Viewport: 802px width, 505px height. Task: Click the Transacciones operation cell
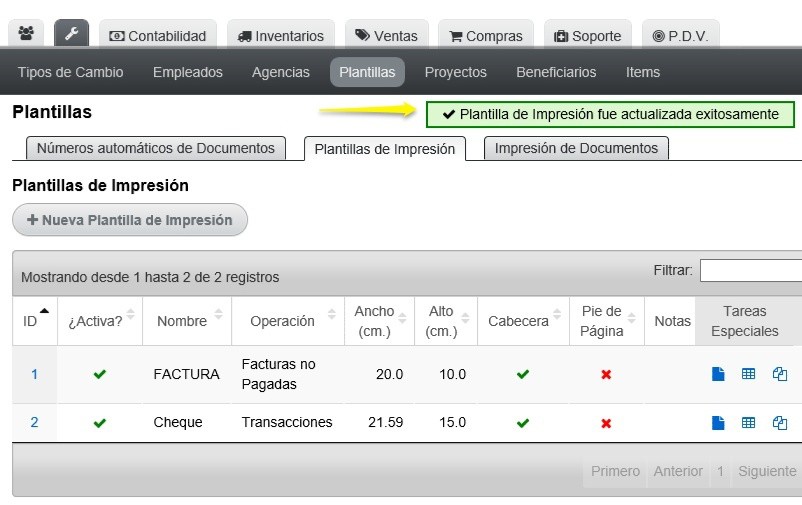click(x=287, y=422)
